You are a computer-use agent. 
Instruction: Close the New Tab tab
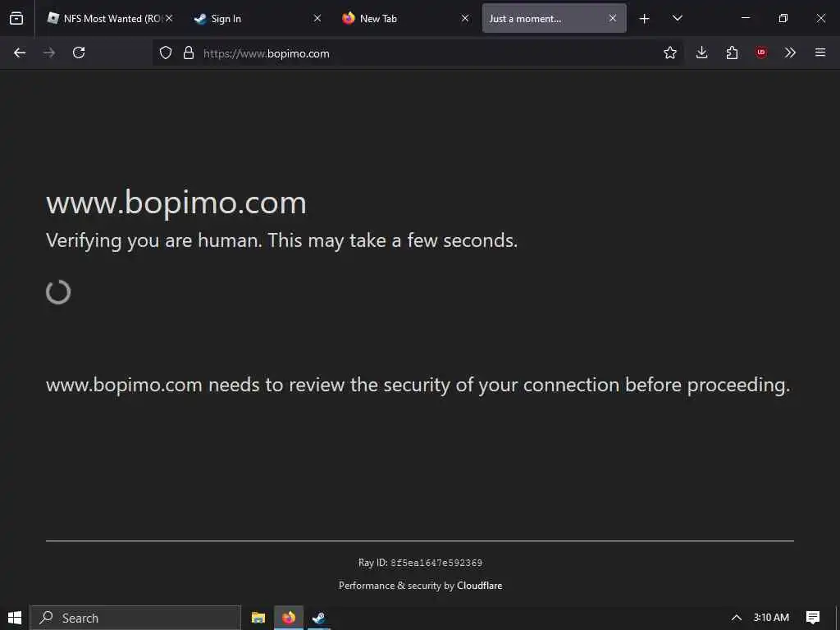[x=465, y=18]
